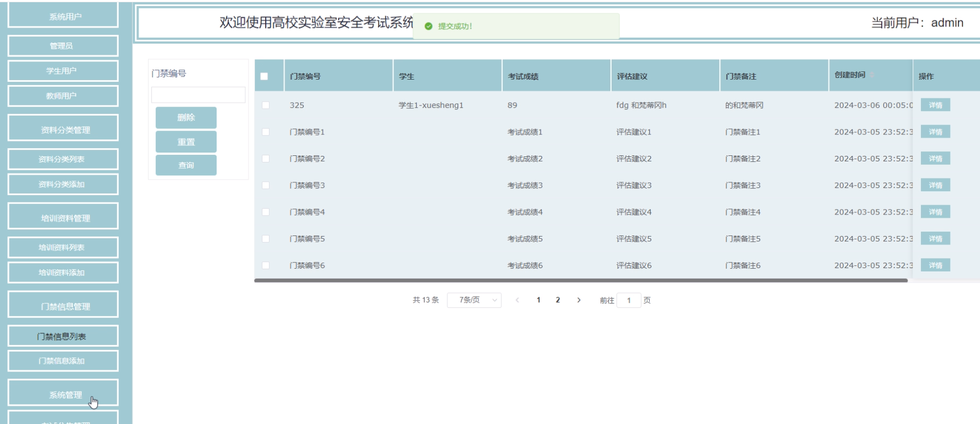Open 资料分类添加 page

(x=63, y=184)
